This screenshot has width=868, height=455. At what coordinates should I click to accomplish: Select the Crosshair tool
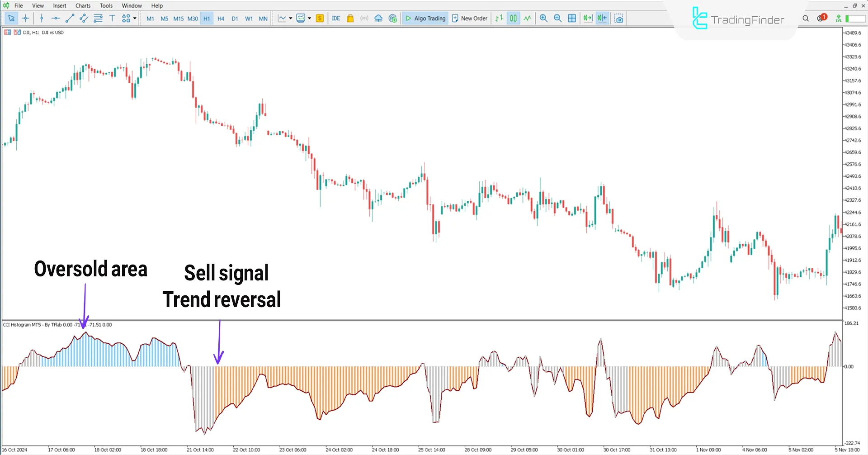[x=25, y=18]
